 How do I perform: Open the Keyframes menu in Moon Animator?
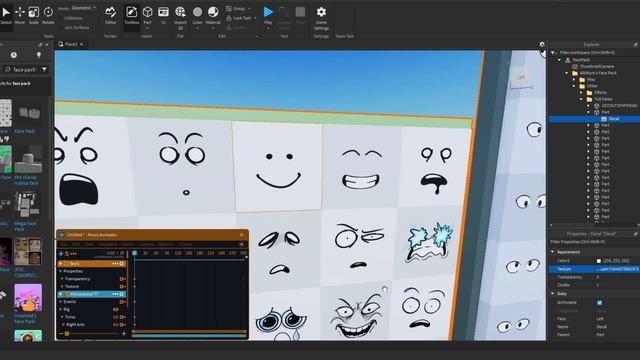108,244
